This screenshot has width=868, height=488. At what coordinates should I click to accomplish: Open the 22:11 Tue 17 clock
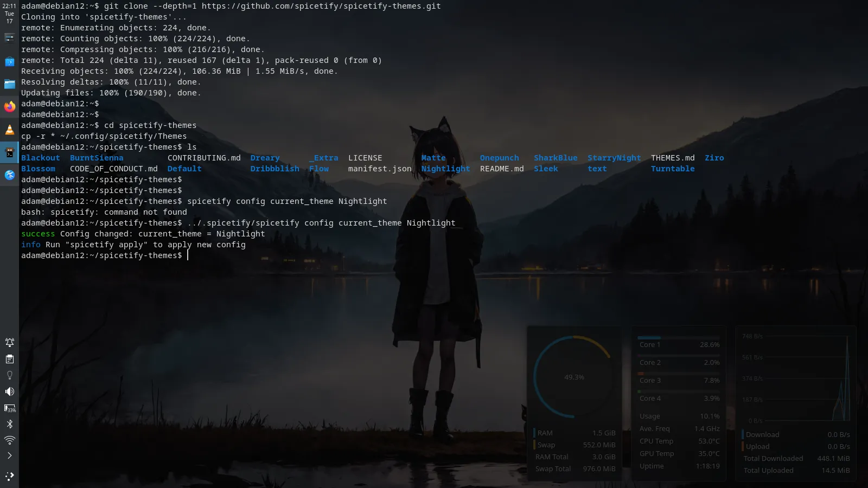(x=9, y=14)
